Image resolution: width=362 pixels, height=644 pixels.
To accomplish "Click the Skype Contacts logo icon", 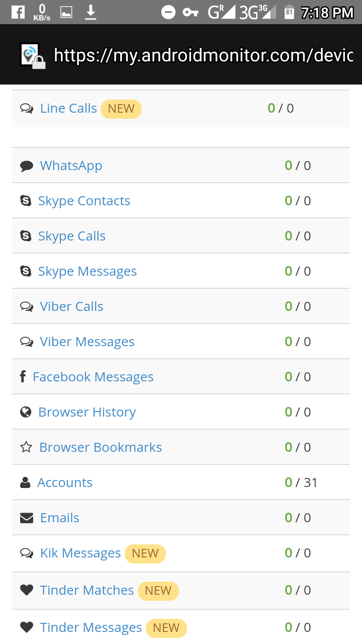I will tap(26, 201).
